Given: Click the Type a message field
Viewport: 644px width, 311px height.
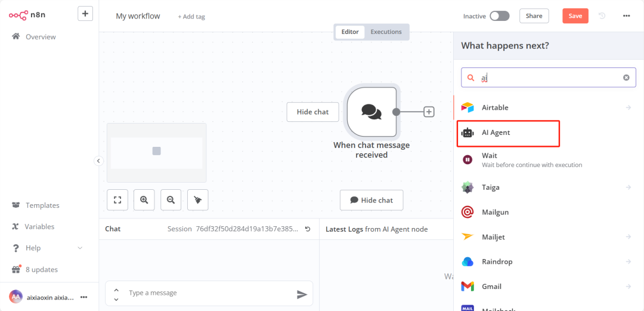Looking at the screenshot, I should click(x=209, y=293).
